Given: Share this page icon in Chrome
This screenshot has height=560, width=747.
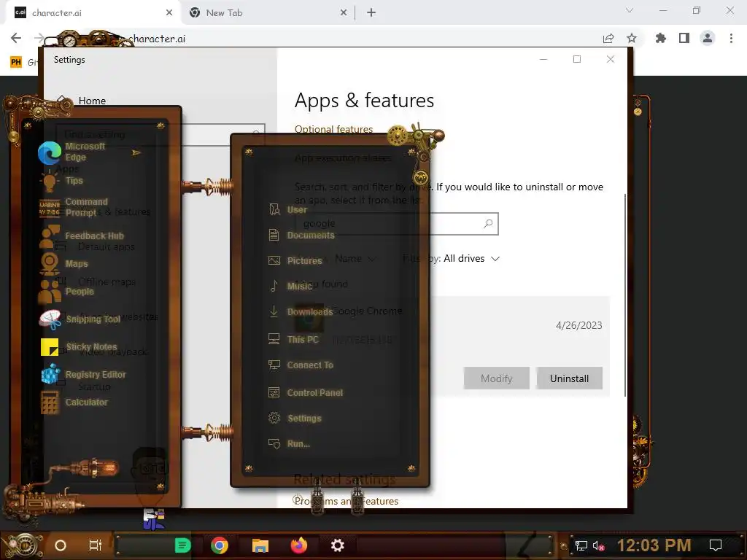Looking at the screenshot, I should coord(608,38).
